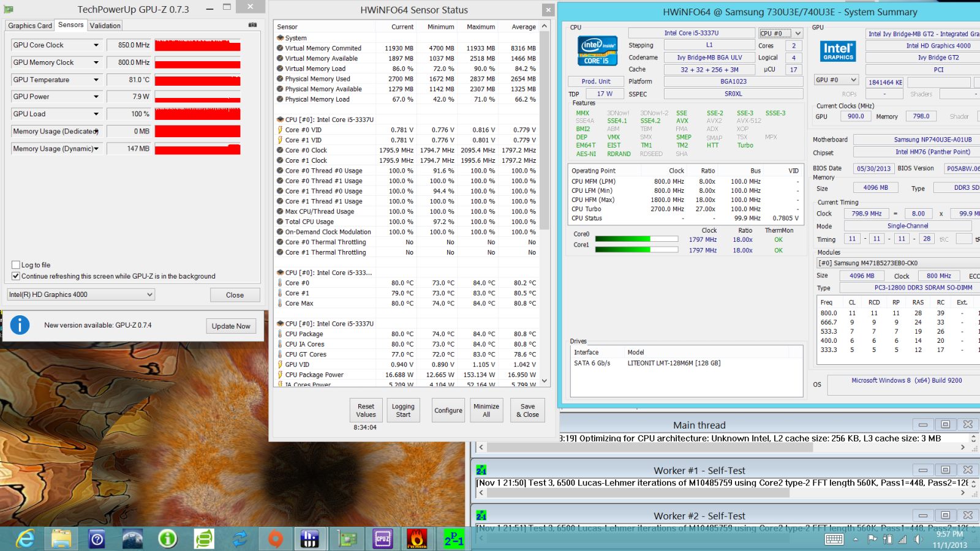Image resolution: width=980 pixels, height=551 pixels.
Task: Switch to HWiNFO via taskbar icon
Action: 310,539
